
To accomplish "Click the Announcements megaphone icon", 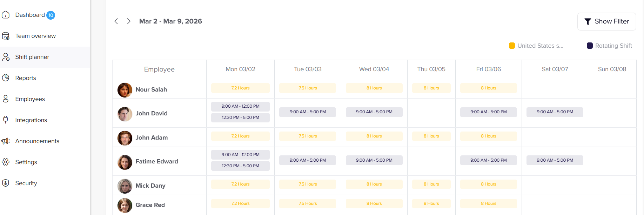I will click(x=6, y=141).
